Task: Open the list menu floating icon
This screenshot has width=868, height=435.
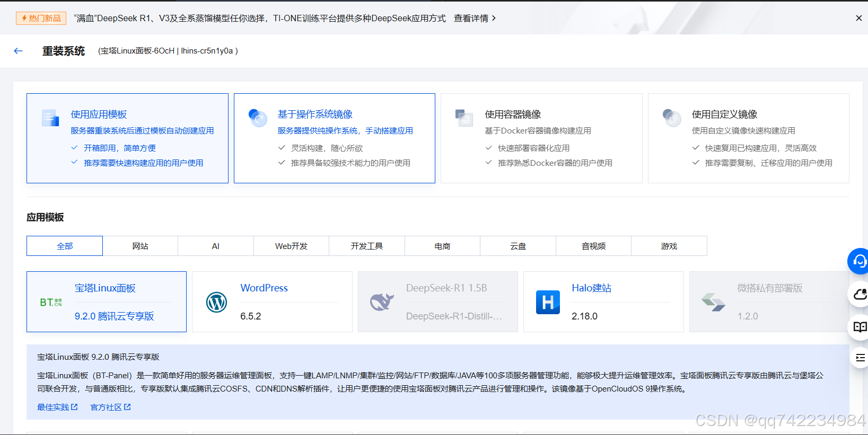Action: click(x=860, y=358)
